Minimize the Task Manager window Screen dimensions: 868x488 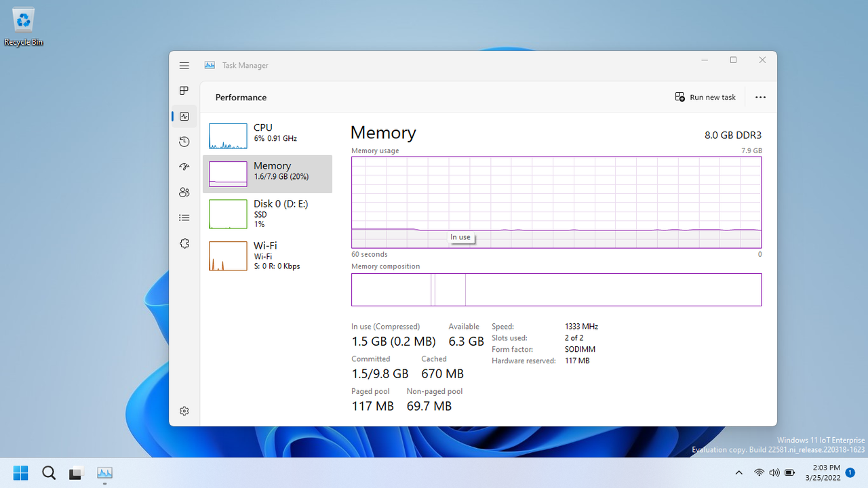point(705,60)
